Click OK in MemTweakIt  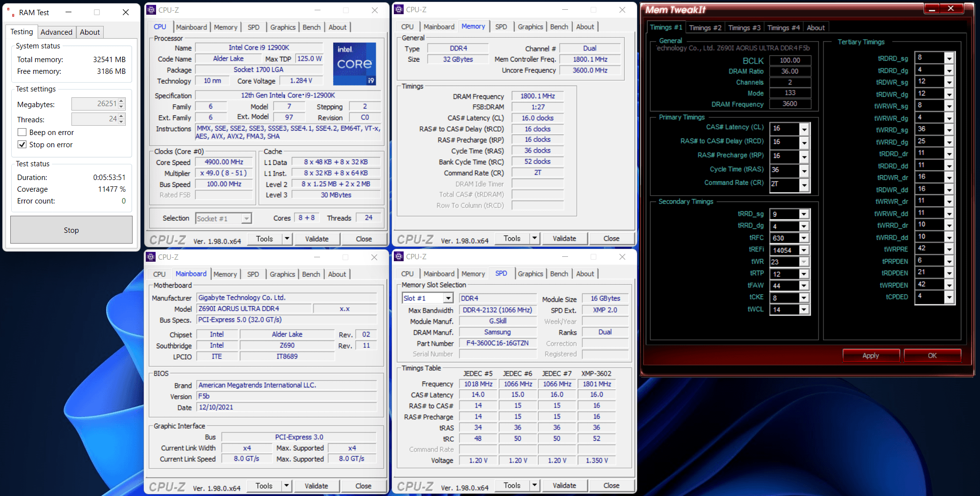click(933, 356)
